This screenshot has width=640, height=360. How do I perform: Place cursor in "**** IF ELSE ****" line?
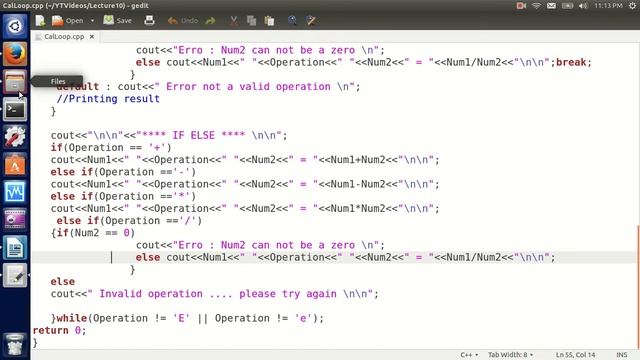[169, 136]
